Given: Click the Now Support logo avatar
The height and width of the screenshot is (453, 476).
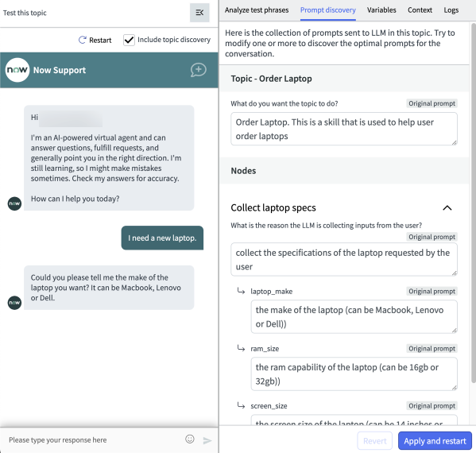Looking at the screenshot, I should click(x=17, y=70).
